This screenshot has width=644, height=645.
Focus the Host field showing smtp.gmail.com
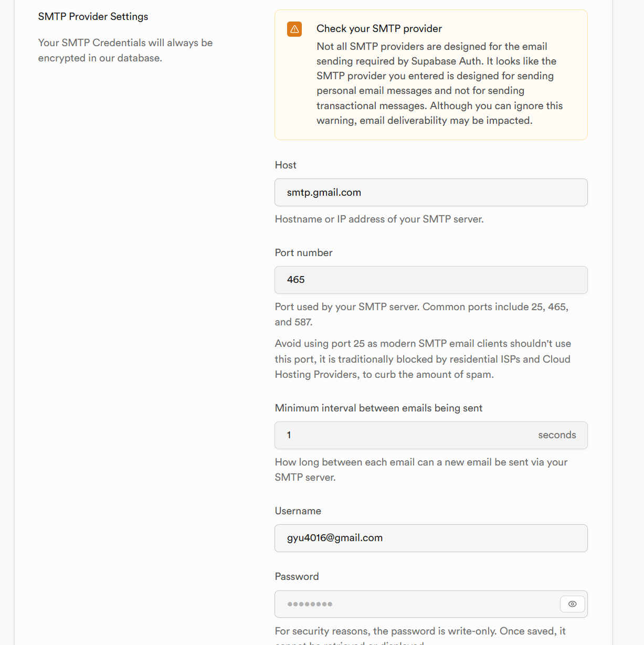point(430,193)
